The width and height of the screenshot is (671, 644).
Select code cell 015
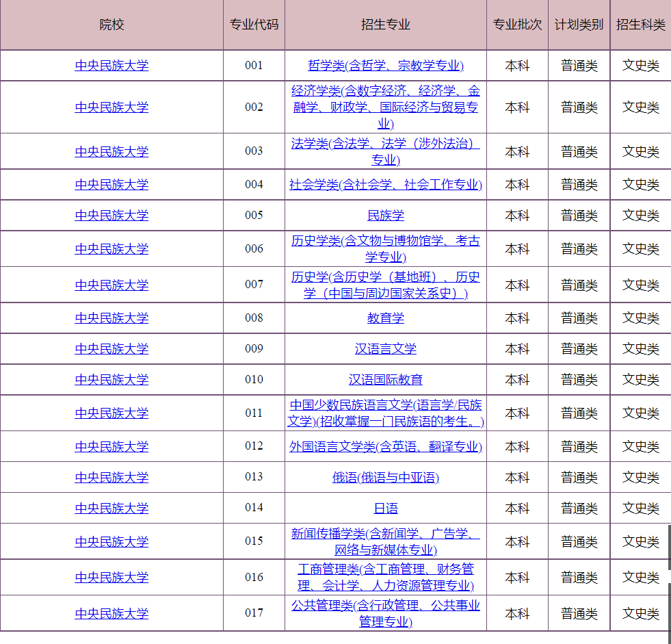coord(254,541)
